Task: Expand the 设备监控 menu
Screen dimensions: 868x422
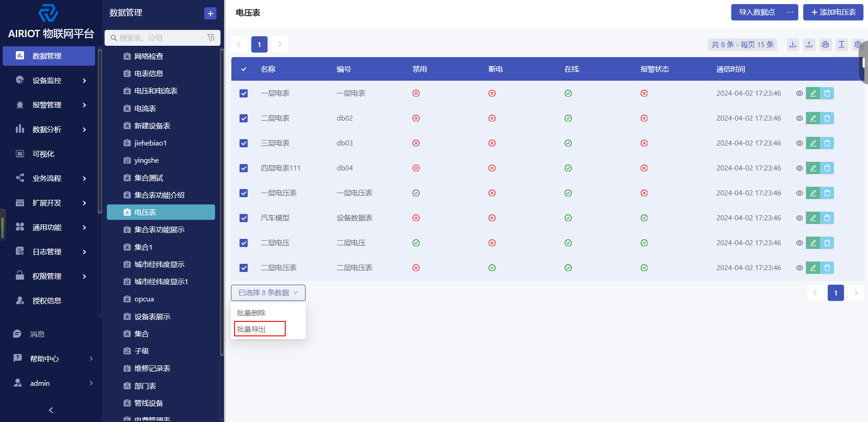Action: click(49, 80)
